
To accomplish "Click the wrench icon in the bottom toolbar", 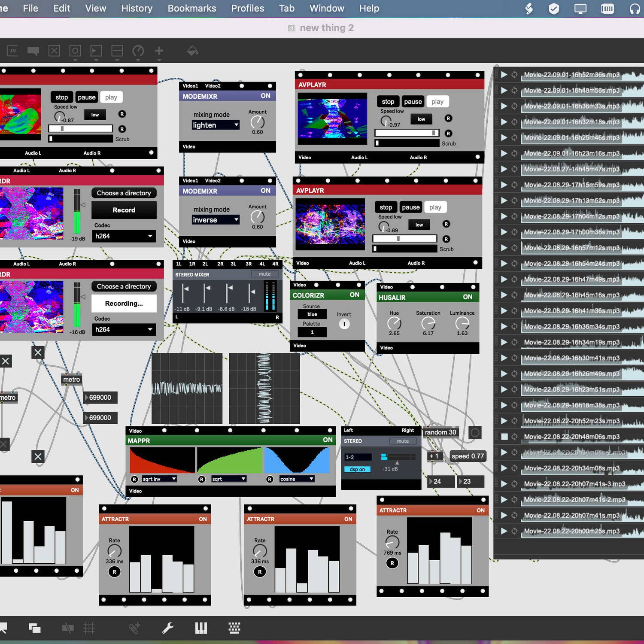I will [x=167, y=628].
